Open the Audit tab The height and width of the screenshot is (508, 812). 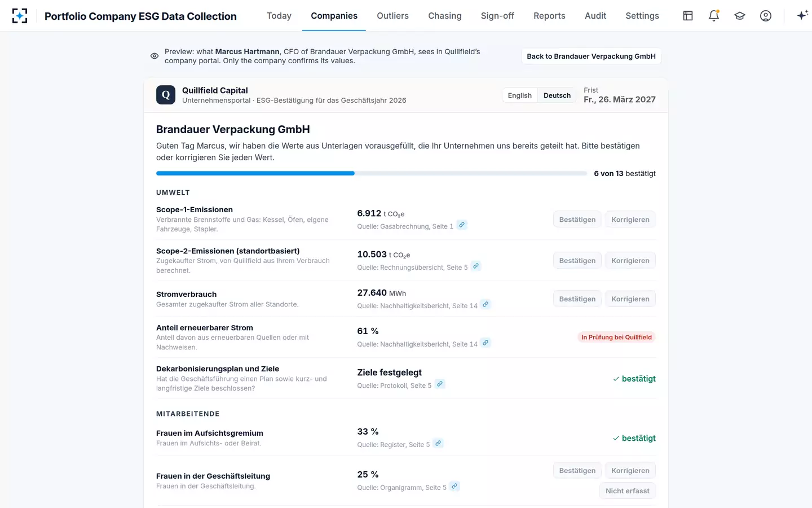pyautogui.click(x=595, y=16)
